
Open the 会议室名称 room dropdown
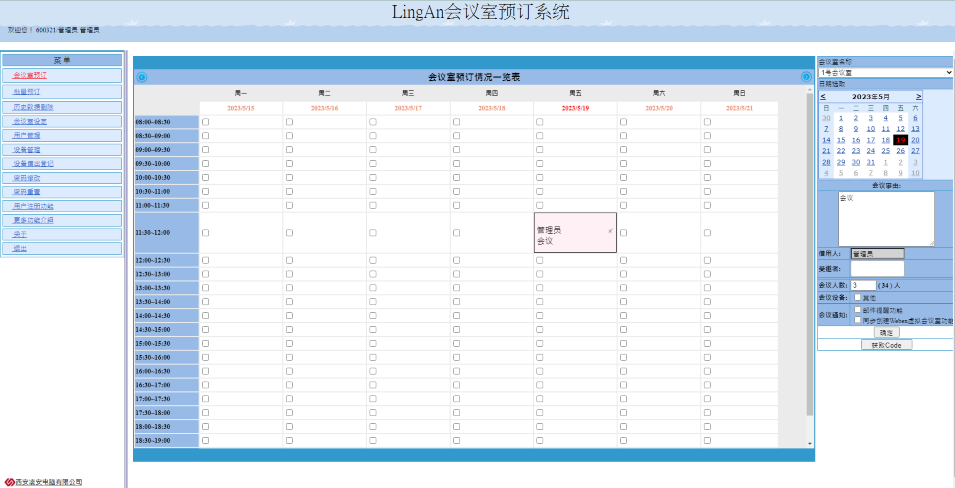[x=885, y=72]
